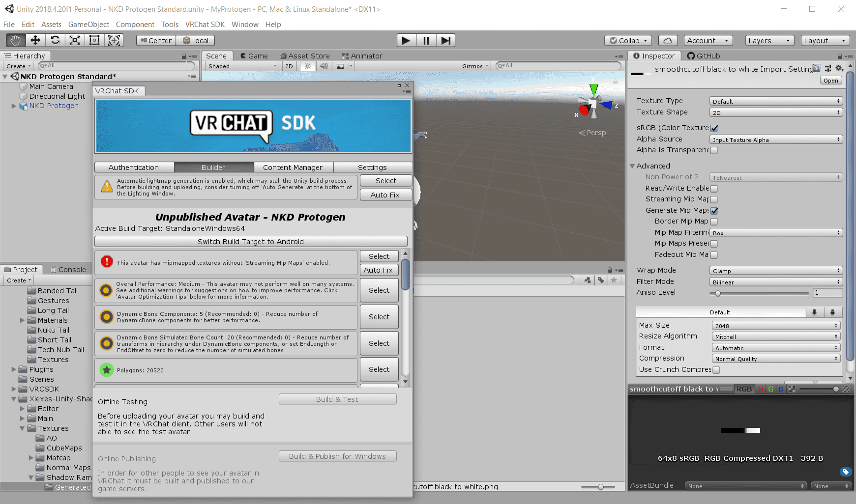Open the VRChat SDK menu
856x504 pixels.
(205, 25)
